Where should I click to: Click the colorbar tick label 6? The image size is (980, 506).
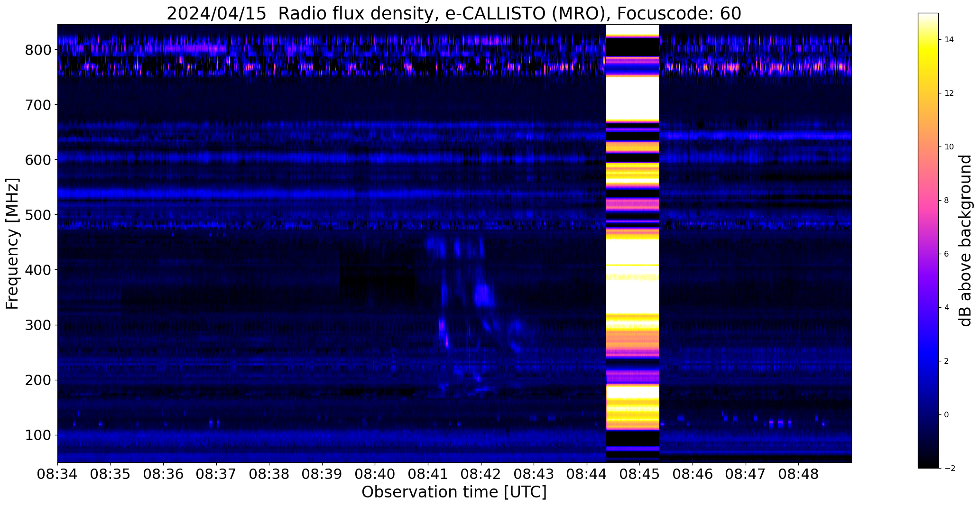click(947, 254)
